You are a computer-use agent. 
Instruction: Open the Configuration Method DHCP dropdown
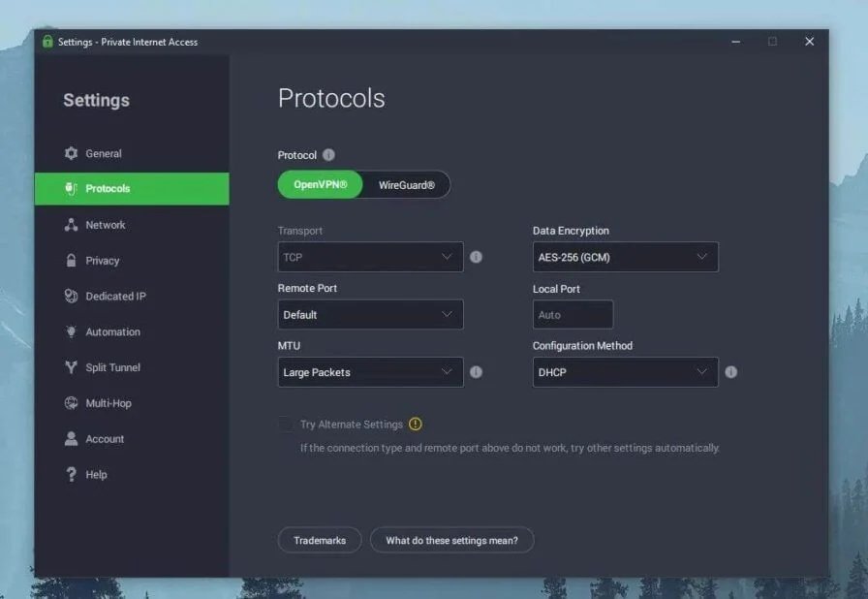pos(626,372)
